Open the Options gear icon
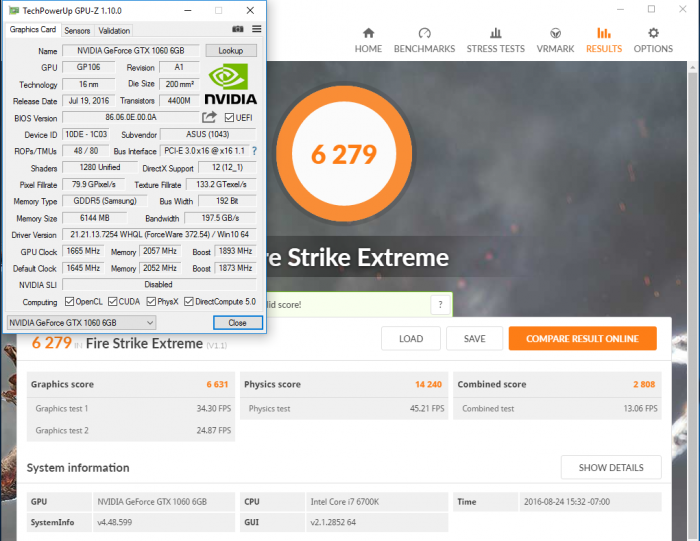 [653, 33]
